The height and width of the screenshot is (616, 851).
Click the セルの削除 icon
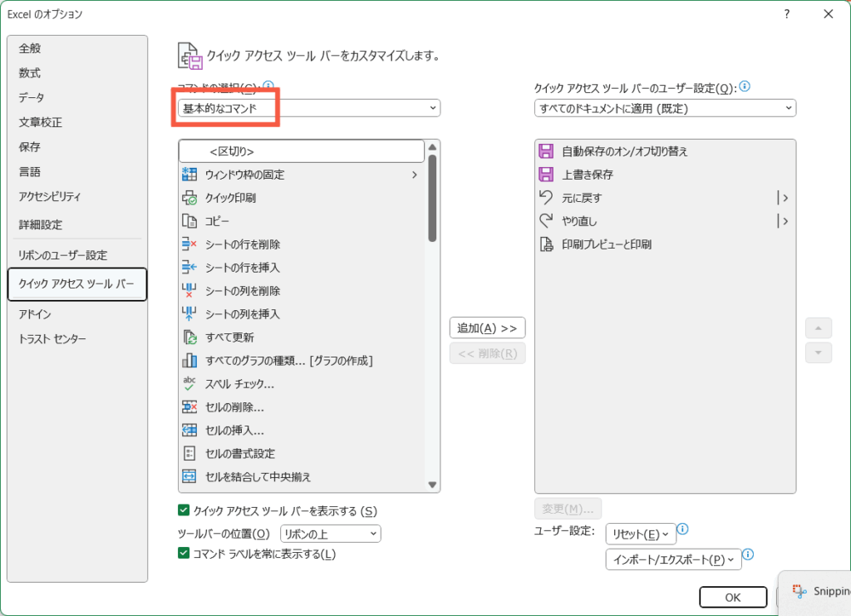click(x=189, y=407)
